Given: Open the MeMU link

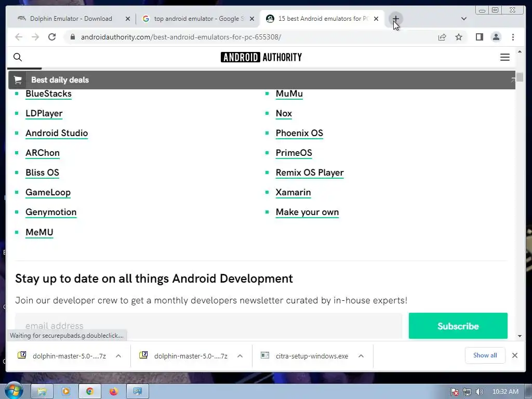Looking at the screenshot, I should pyautogui.click(x=39, y=232).
